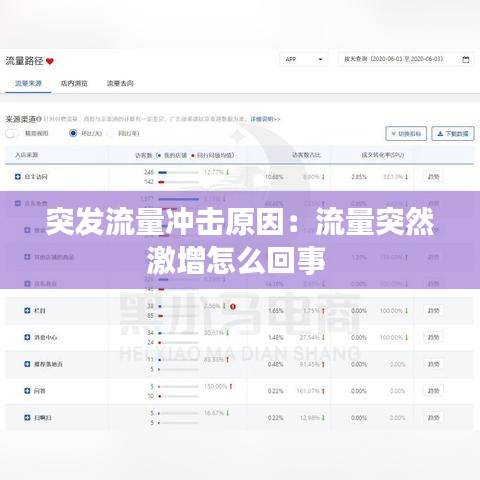Click the 自主访问 row label
The height and width of the screenshot is (480, 480).
[36, 177]
